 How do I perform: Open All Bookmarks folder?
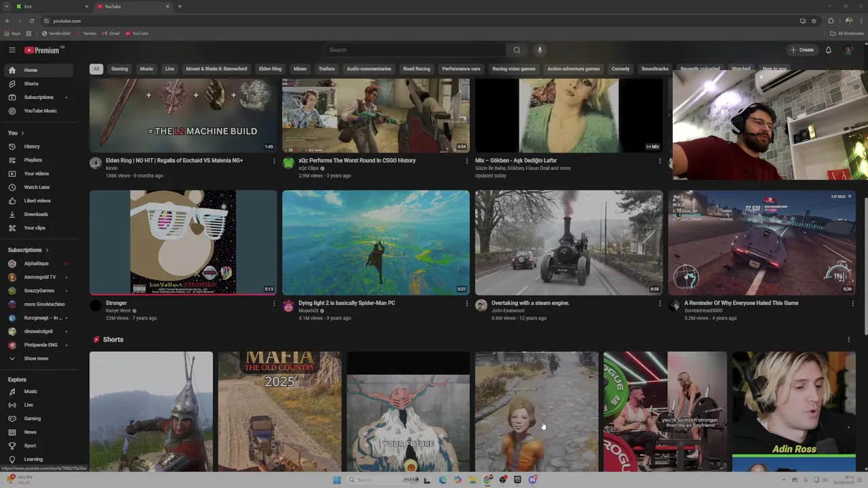(x=847, y=33)
